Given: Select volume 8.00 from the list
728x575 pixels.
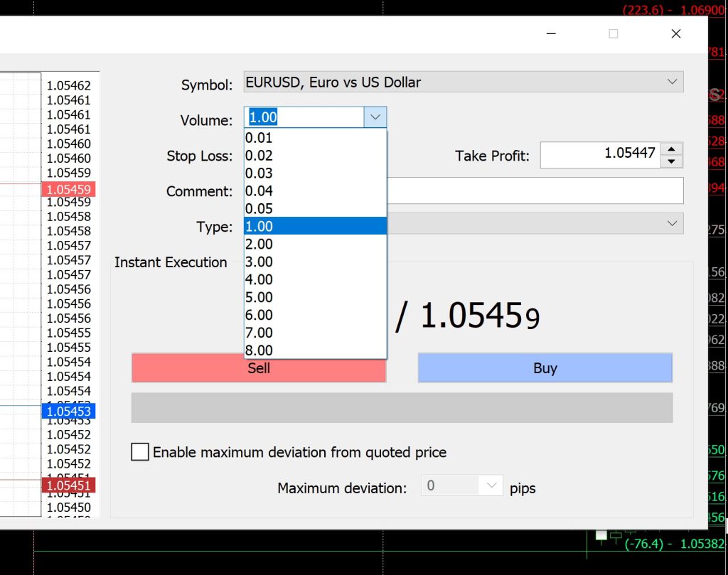Looking at the screenshot, I should coord(315,350).
